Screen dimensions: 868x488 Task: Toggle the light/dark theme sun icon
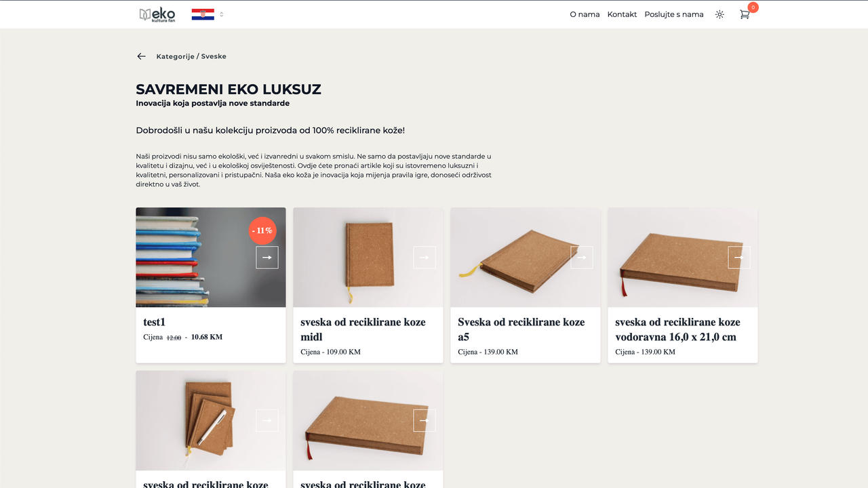(x=719, y=14)
